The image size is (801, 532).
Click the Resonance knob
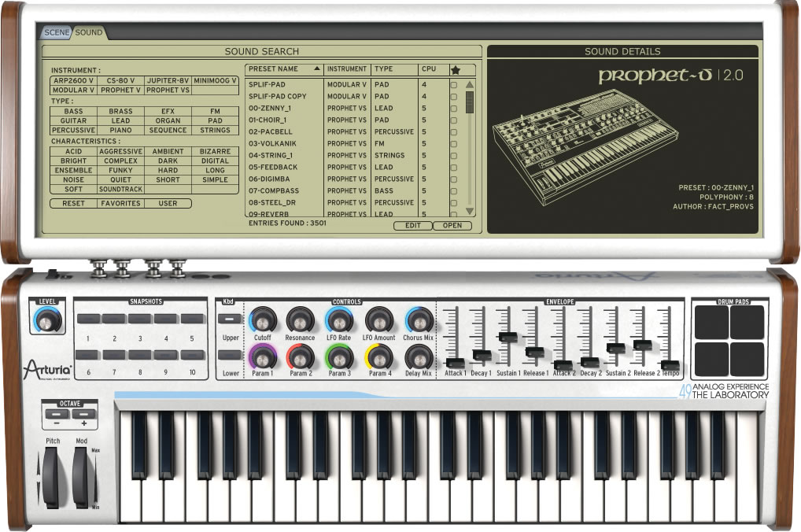300,320
